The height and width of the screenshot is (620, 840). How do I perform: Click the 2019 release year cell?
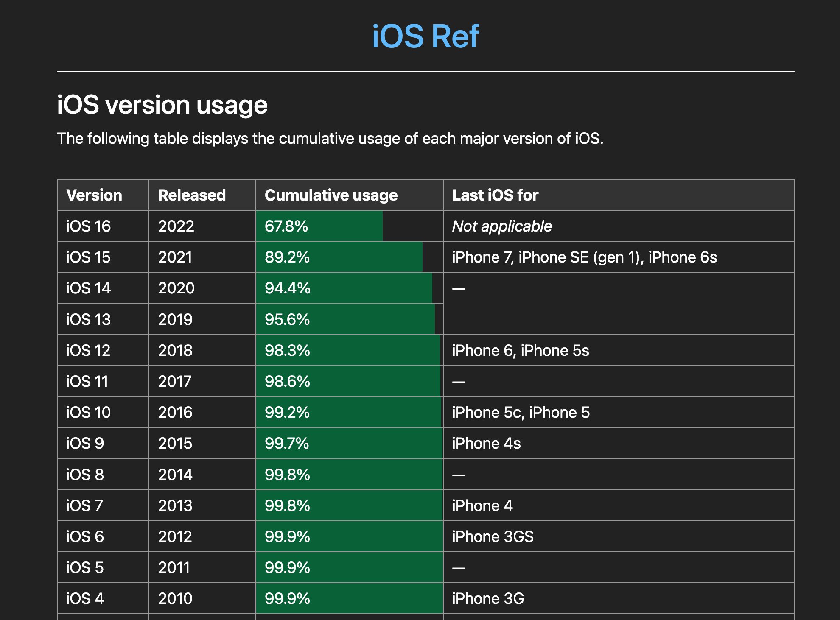(202, 319)
